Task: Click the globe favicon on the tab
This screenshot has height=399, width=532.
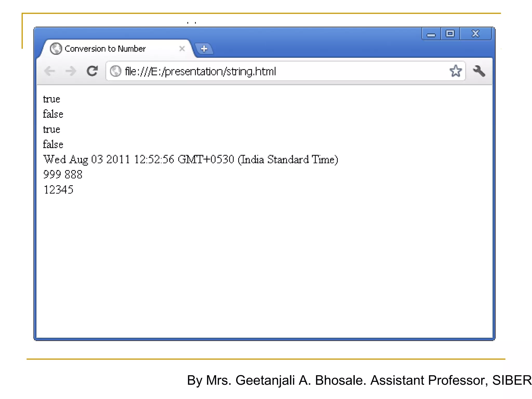Action: (x=56, y=49)
